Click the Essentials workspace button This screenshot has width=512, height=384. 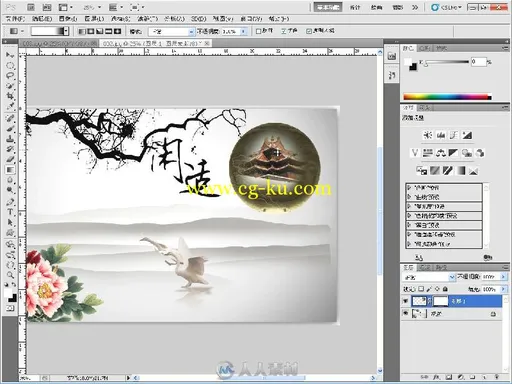(x=328, y=7)
